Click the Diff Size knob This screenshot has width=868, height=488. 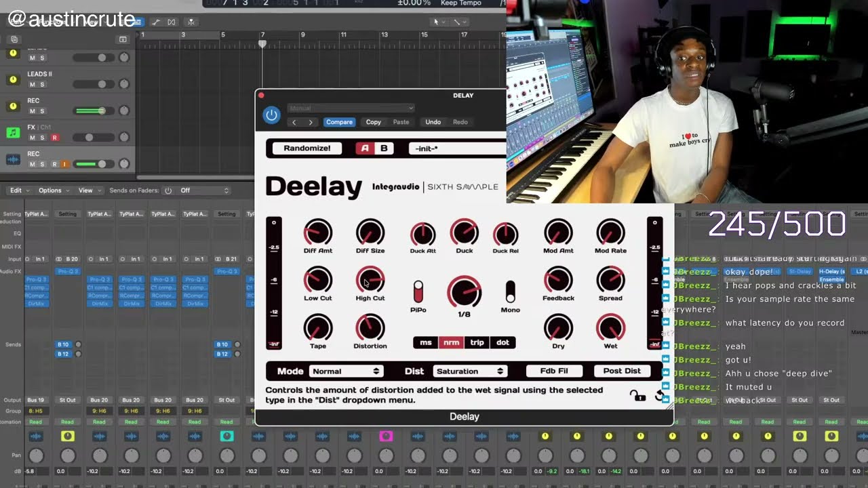click(370, 232)
